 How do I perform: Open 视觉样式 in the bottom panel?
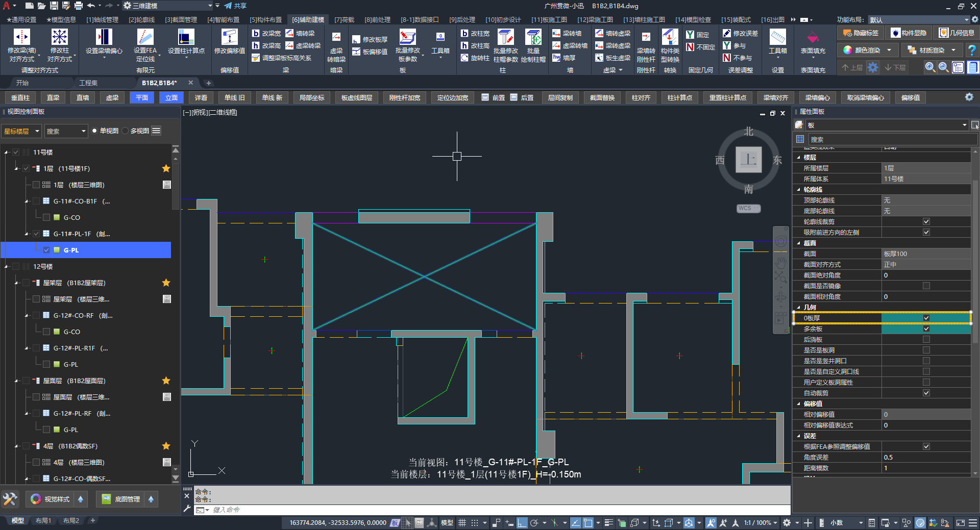pyautogui.click(x=50, y=499)
